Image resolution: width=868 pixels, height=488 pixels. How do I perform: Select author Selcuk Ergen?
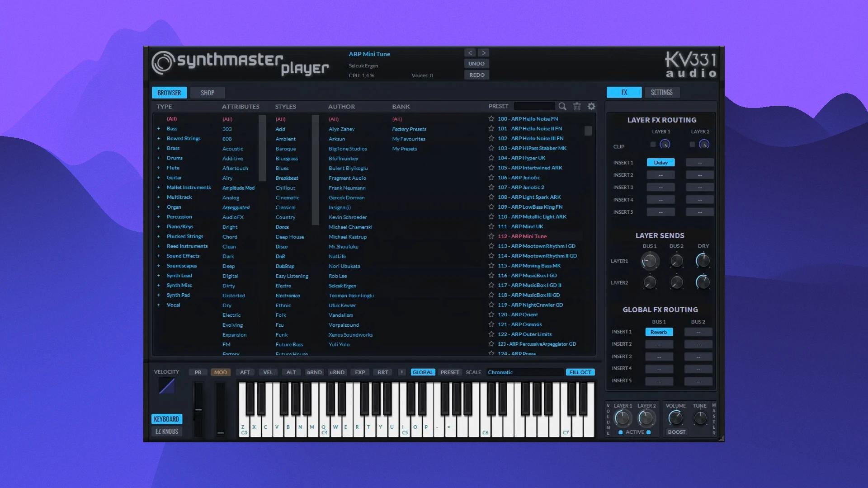tap(342, 286)
